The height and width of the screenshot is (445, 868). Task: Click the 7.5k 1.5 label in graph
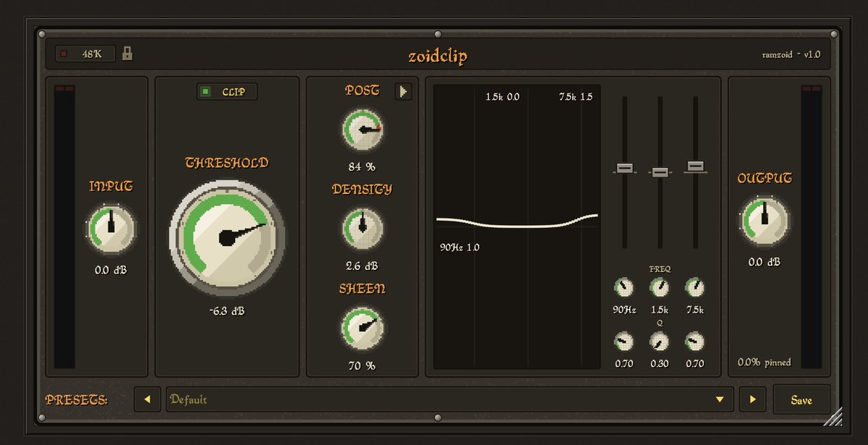click(x=576, y=96)
